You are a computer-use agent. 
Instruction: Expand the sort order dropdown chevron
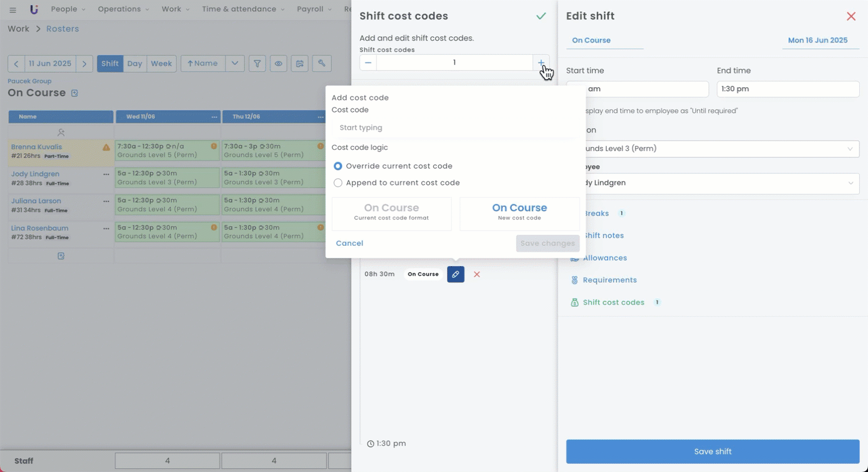pos(235,64)
